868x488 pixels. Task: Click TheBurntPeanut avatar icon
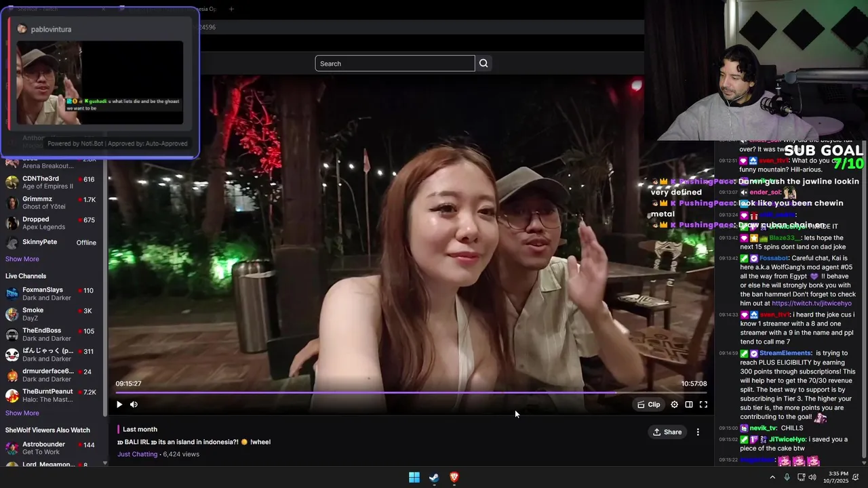(x=12, y=395)
